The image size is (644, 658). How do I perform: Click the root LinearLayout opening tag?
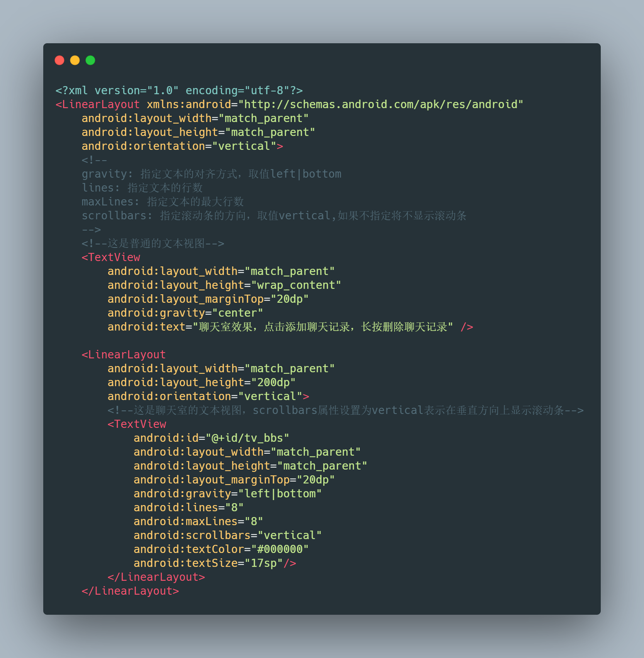coord(98,104)
